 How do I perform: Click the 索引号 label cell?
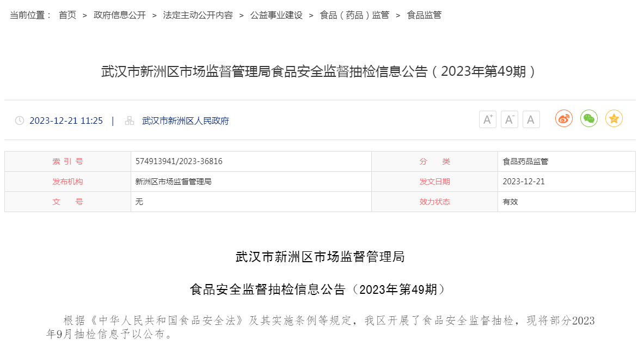click(x=68, y=161)
